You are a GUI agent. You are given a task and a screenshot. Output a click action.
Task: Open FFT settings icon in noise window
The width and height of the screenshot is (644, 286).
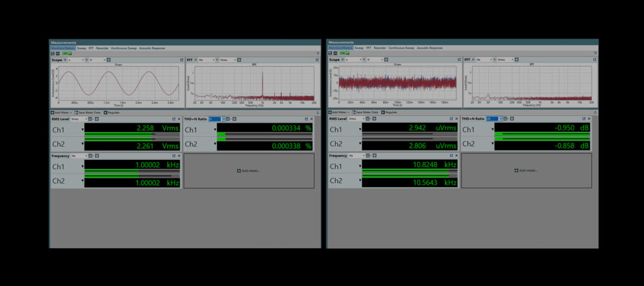point(517,60)
